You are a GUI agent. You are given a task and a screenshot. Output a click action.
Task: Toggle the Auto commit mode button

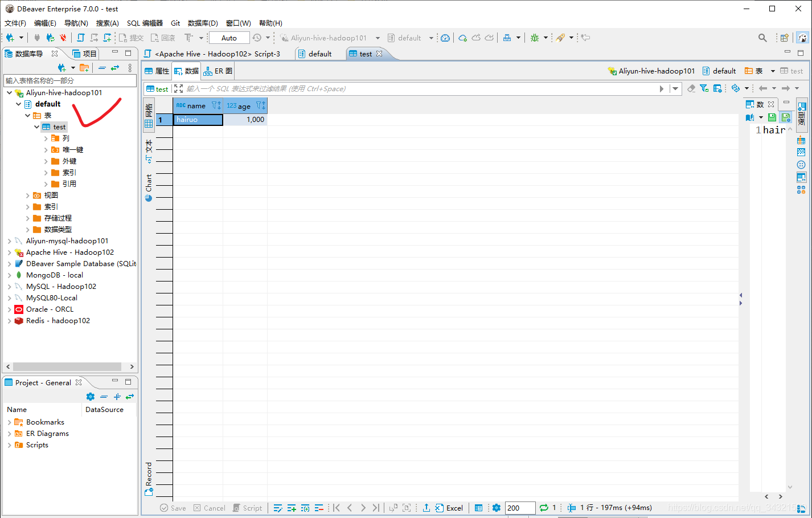pyautogui.click(x=229, y=38)
